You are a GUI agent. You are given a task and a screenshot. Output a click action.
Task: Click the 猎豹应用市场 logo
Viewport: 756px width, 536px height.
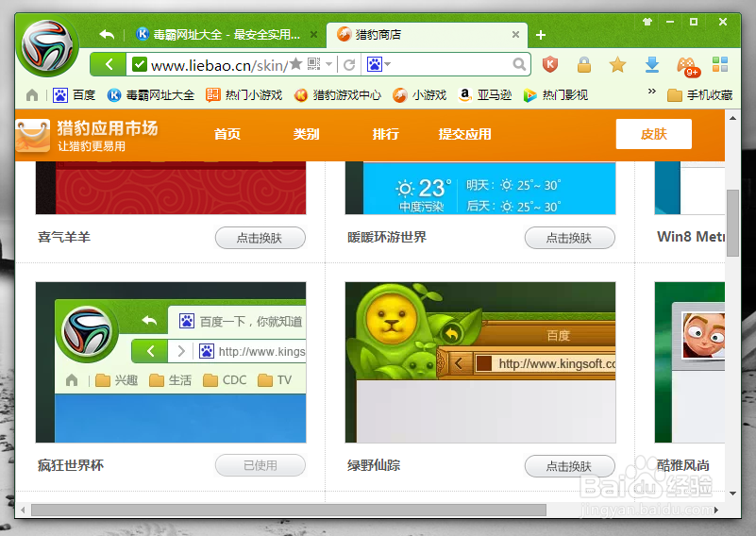point(87,136)
